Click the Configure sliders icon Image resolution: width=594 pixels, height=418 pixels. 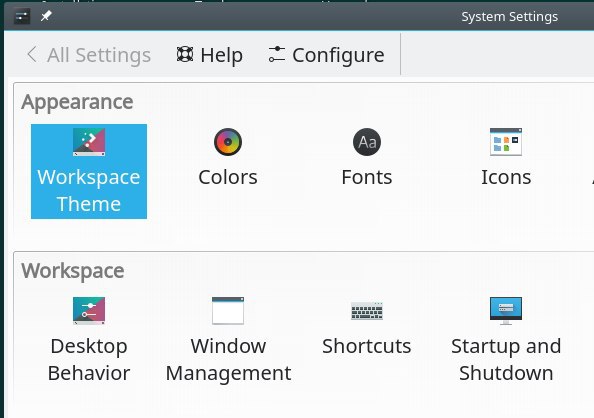(277, 55)
